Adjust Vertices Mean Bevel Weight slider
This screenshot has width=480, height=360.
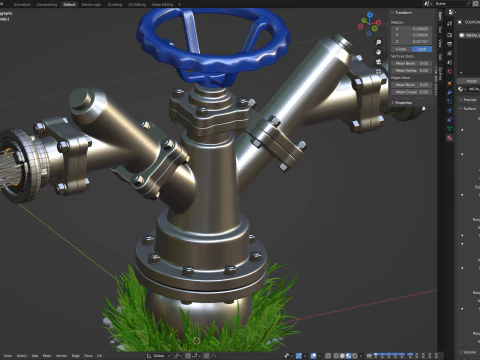[x=412, y=63]
